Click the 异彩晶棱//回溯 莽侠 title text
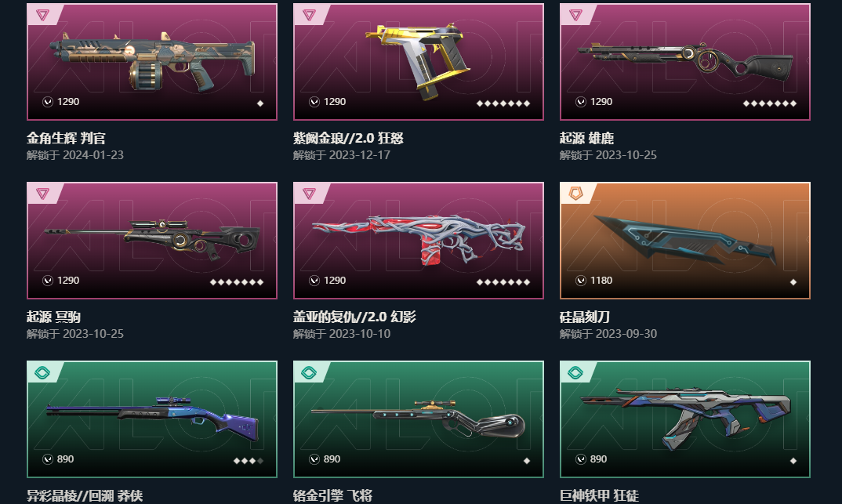Screen dimensions: 842x504 click(x=85, y=495)
